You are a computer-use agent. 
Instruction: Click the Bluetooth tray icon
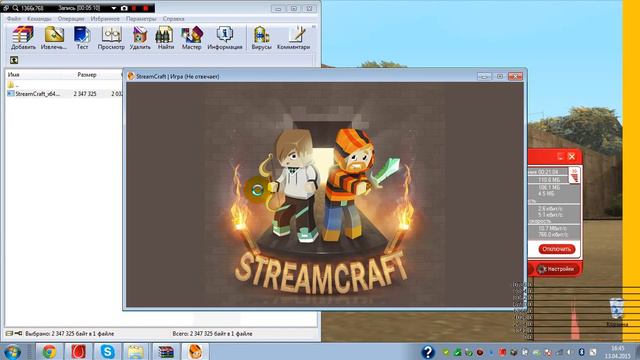(x=582, y=352)
